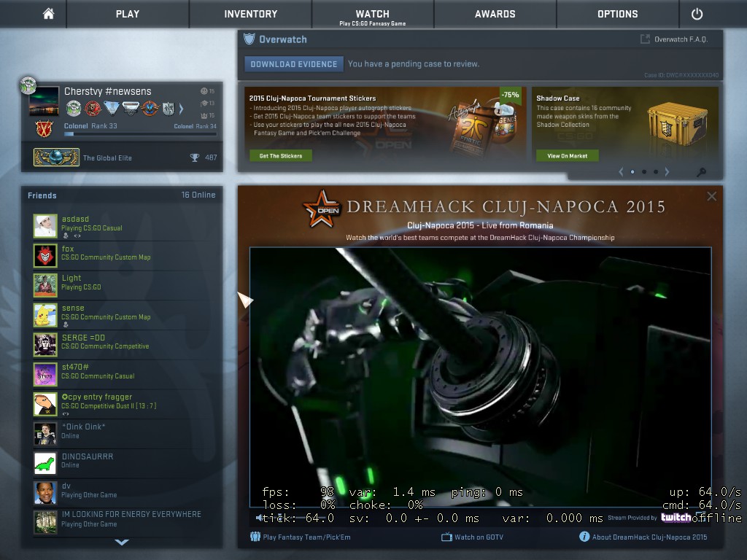Click View On Market button
Image resolution: width=747 pixels, height=560 pixels.
point(567,156)
